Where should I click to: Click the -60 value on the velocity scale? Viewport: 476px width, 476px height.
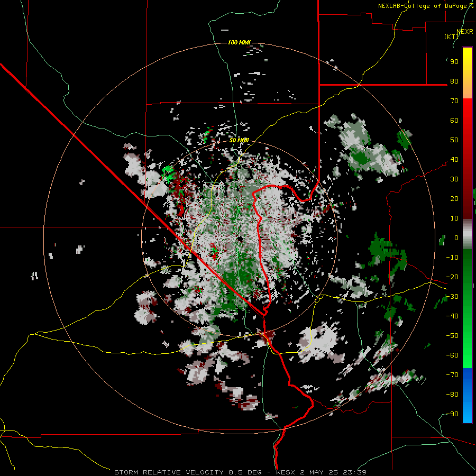[x=452, y=355]
